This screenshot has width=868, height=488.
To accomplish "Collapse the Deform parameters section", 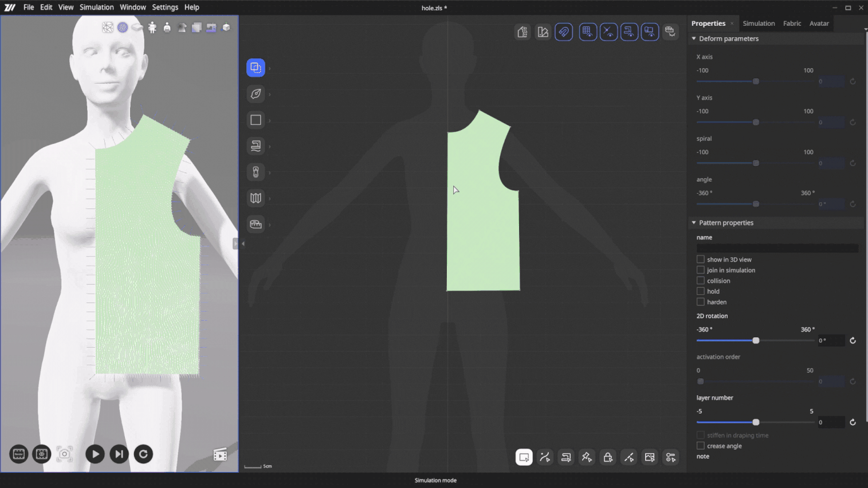I will (x=694, y=39).
